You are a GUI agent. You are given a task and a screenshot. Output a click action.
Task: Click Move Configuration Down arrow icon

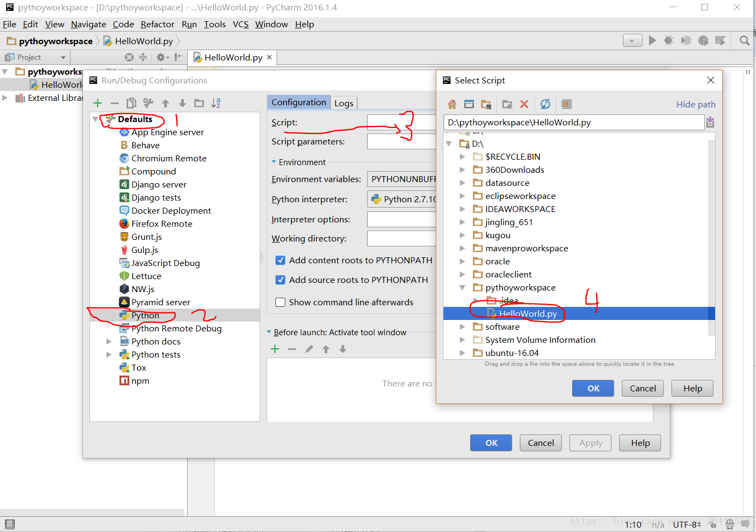183,103
